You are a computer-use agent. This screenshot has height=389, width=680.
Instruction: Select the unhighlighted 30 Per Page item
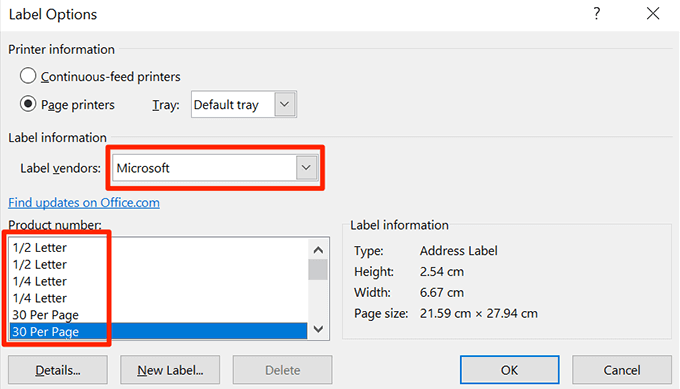tap(158, 315)
